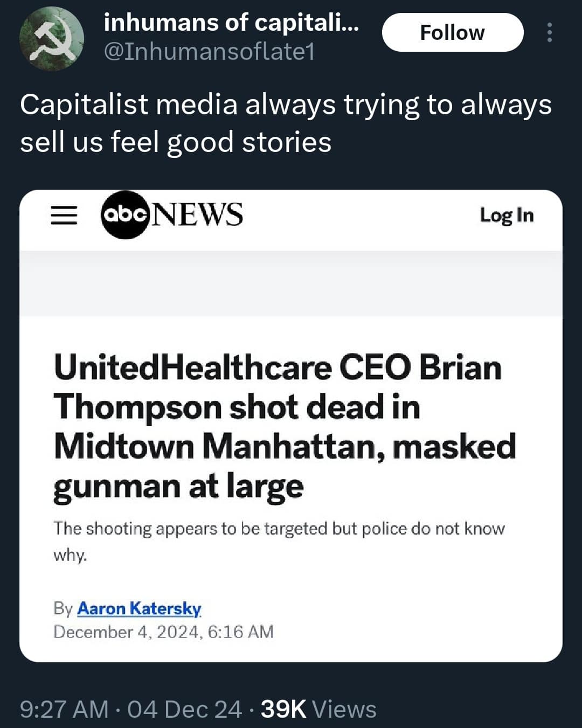Screen dimensions: 582x728
Task: Expand the hamburger navigation menu
Action: click(64, 216)
